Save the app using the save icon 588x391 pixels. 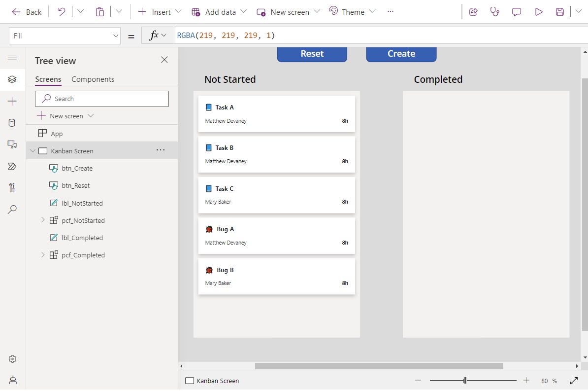pos(560,11)
